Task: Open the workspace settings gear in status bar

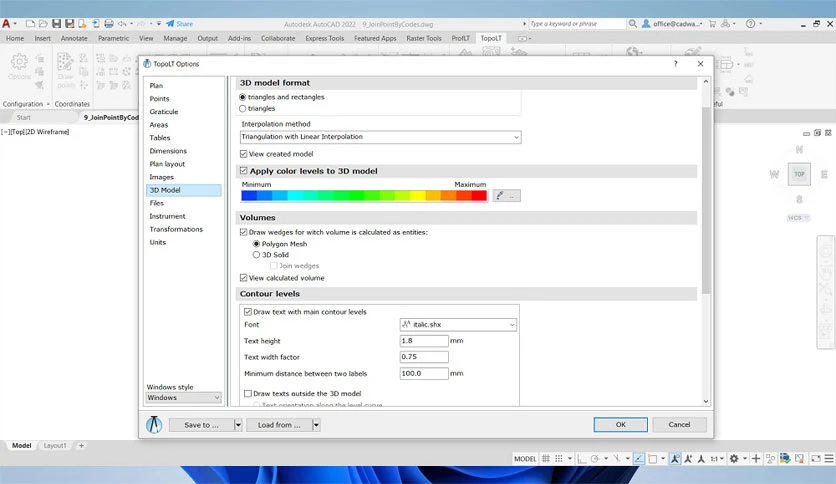Action: [x=734, y=458]
